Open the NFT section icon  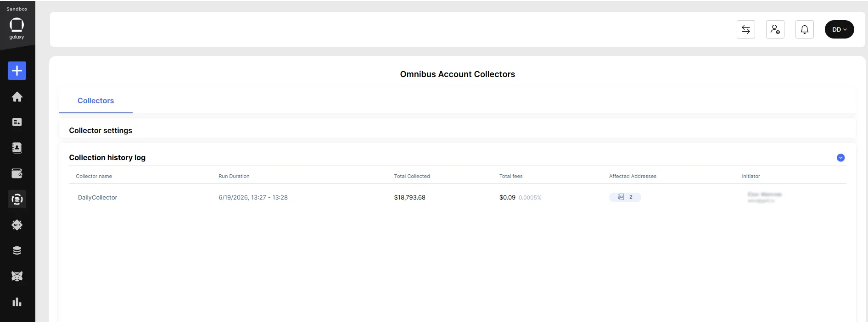(x=17, y=225)
